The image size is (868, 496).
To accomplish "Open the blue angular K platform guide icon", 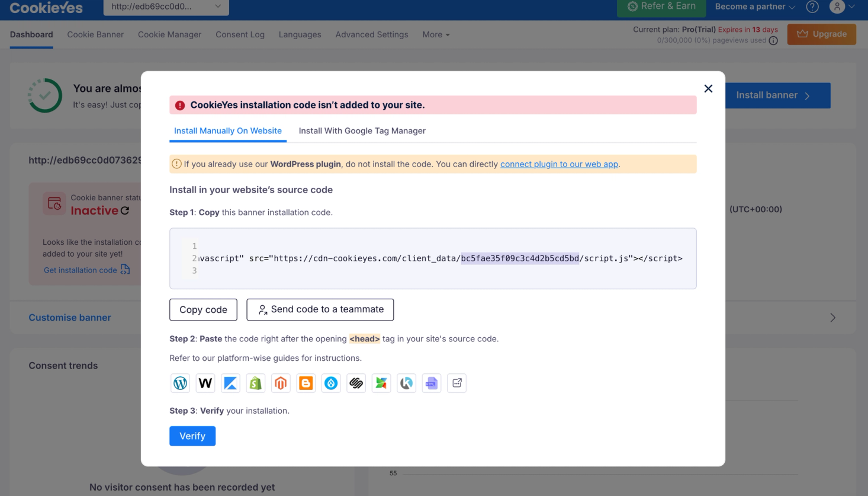I will coord(230,383).
